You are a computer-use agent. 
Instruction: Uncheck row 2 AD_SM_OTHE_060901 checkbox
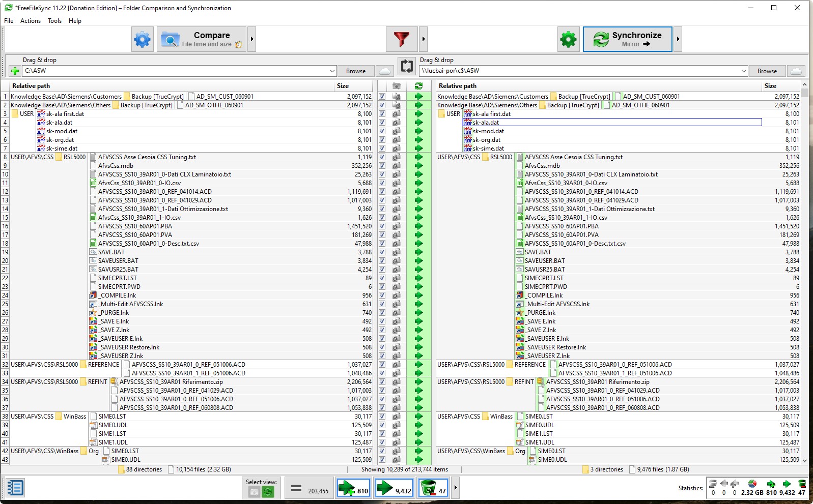point(382,105)
